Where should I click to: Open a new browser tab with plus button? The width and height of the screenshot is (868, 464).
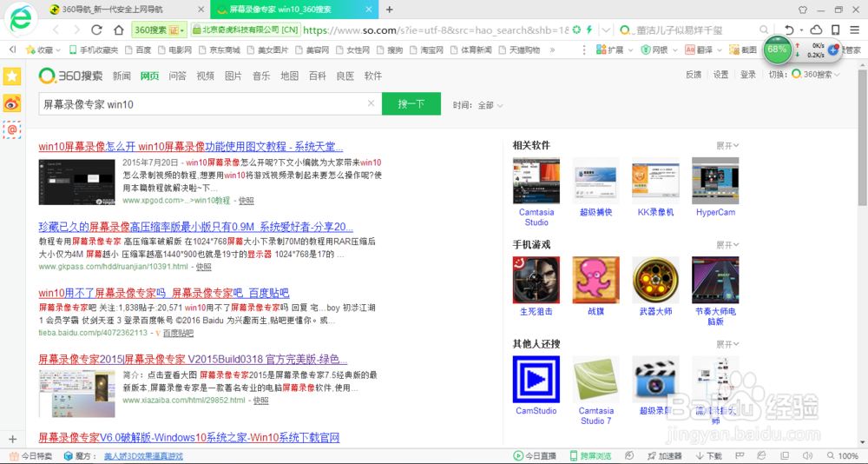pos(390,10)
